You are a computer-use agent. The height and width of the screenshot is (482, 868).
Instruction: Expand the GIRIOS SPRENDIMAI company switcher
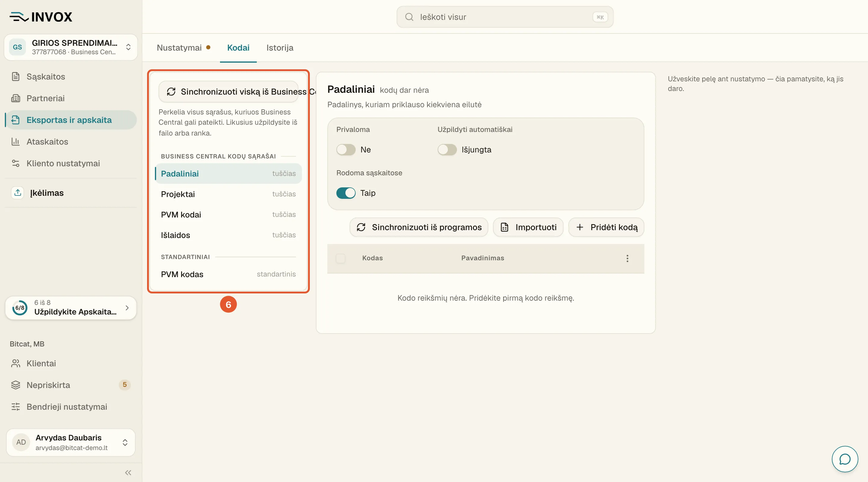(x=71, y=47)
